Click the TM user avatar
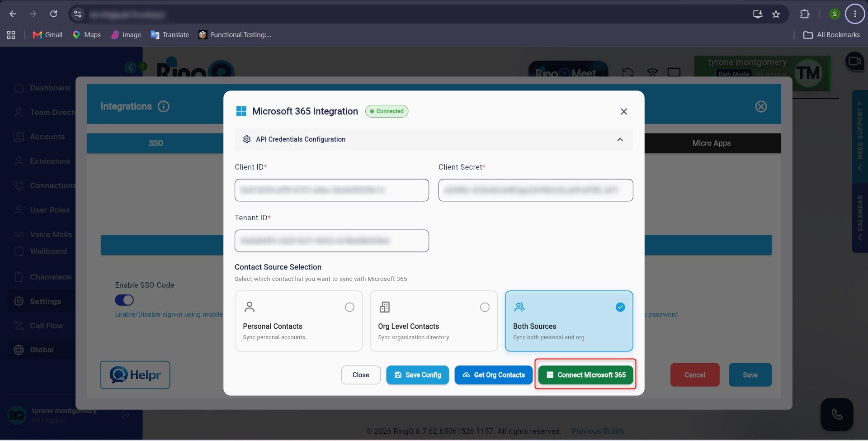This screenshot has width=868, height=441. [x=808, y=73]
